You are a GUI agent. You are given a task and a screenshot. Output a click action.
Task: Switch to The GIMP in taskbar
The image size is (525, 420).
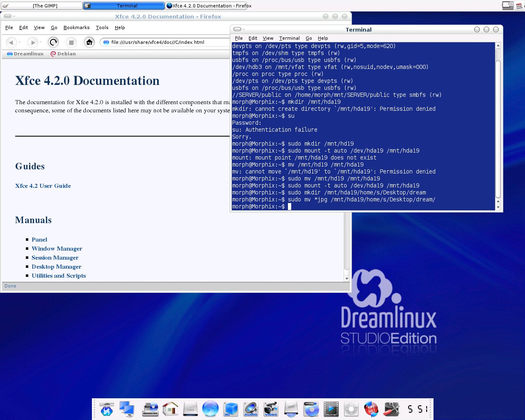[x=41, y=6]
